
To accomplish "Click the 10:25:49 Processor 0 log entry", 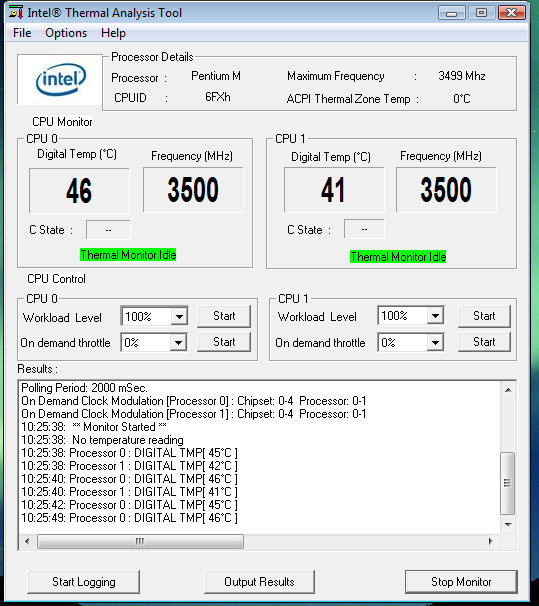I will pyautogui.click(x=129, y=518).
